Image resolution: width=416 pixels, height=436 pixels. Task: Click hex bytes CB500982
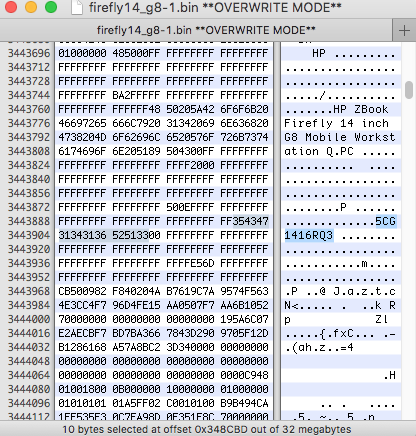point(82,291)
